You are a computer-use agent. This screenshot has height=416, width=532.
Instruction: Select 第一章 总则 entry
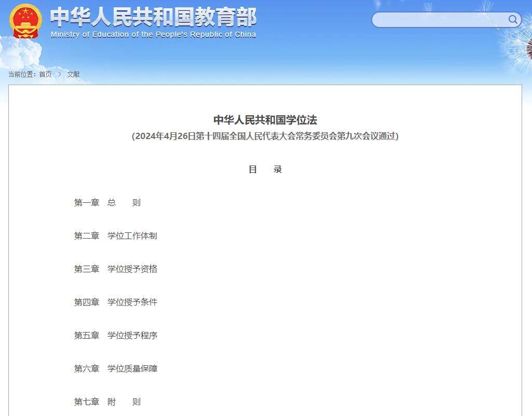(x=107, y=203)
